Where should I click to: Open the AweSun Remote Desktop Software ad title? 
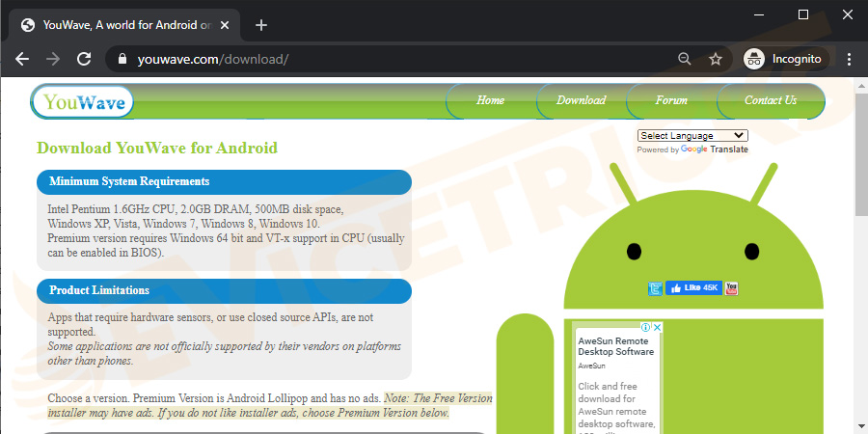[x=616, y=346]
